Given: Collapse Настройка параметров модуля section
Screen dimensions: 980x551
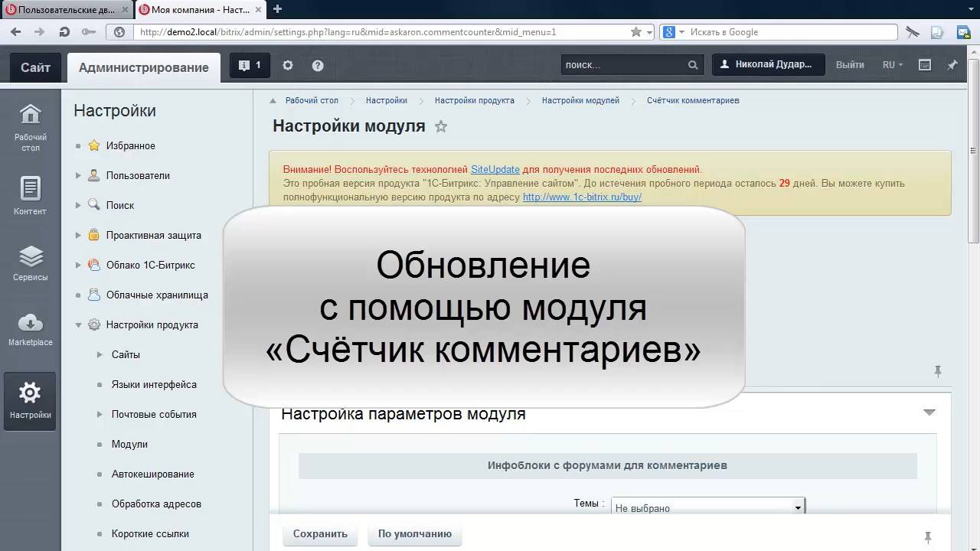Looking at the screenshot, I should (x=929, y=412).
